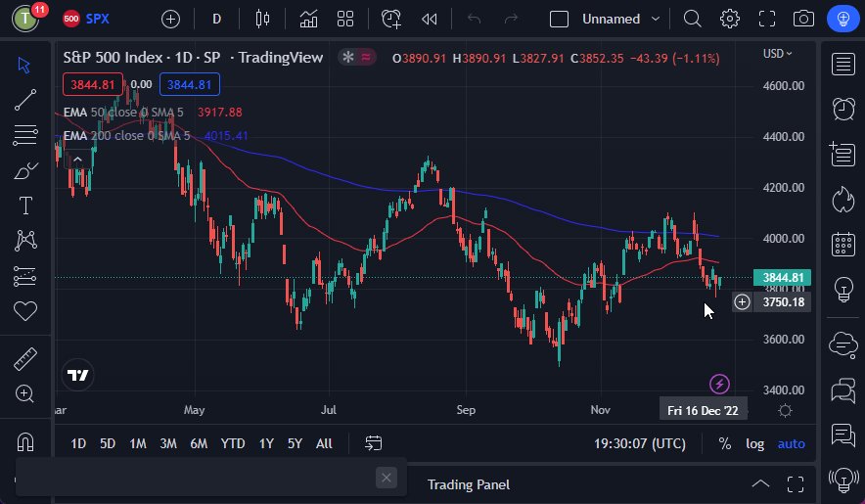Select the trend line drawing tool
Viewport: 865px width, 504px height.
coord(24,99)
